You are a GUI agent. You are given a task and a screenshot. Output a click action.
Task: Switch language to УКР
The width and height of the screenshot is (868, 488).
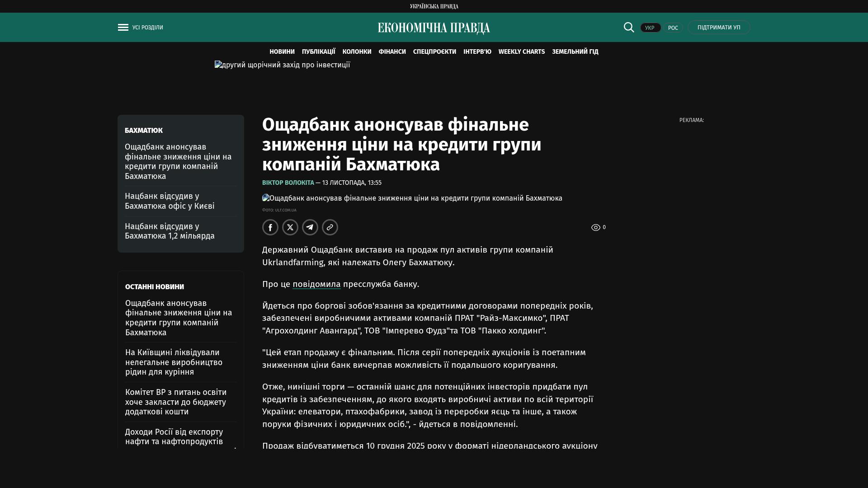[x=650, y=28]
